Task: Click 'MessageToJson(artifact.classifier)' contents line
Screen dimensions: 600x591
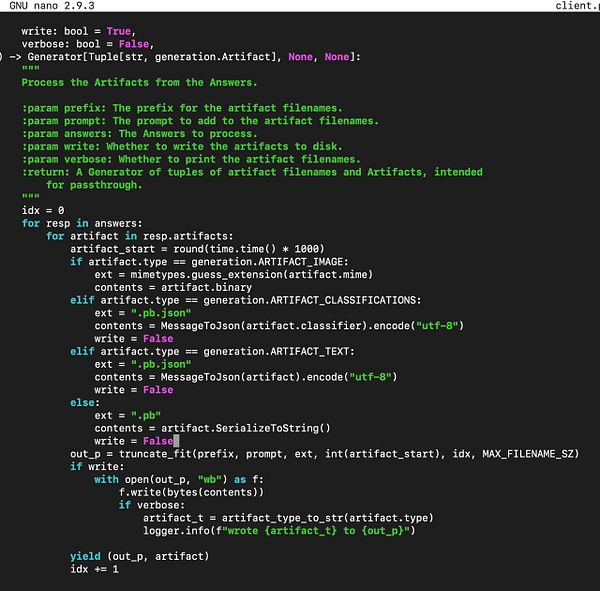Action: pos(279,326)
